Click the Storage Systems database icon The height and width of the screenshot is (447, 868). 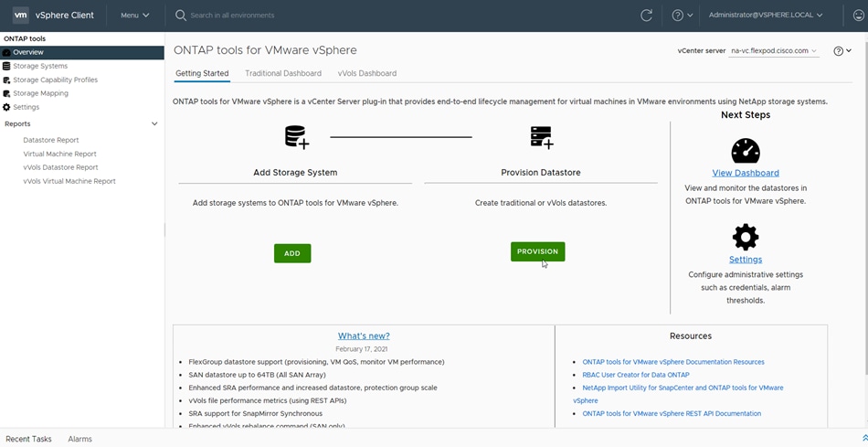tap(6, 66)
